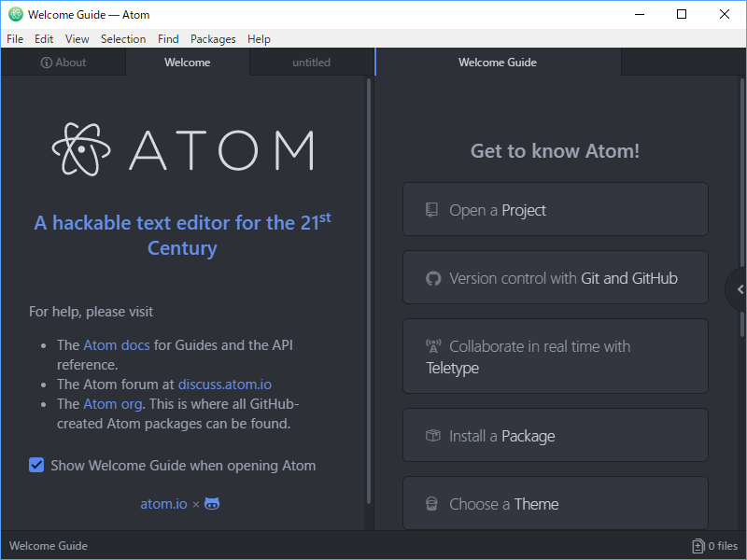Screen dimensions: 747x560
Task: Click the Choose a Theme card
Action: [x=555, y=503]
